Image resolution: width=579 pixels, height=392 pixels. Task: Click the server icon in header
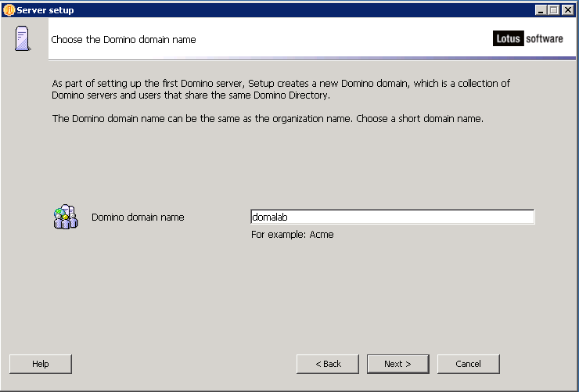pos(23,38)
